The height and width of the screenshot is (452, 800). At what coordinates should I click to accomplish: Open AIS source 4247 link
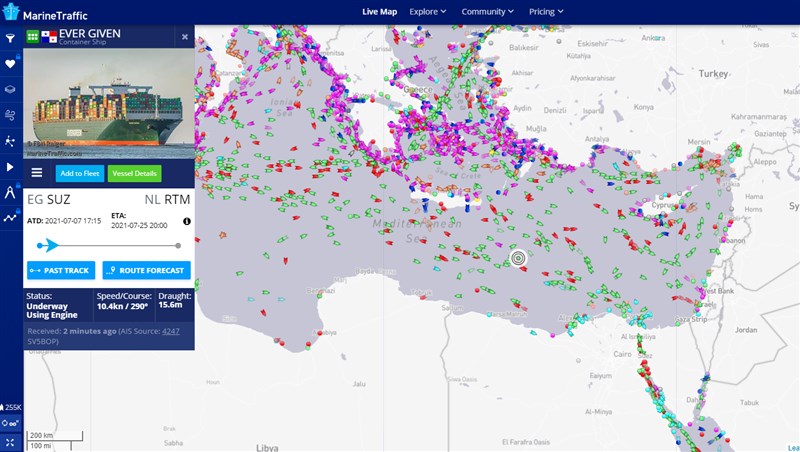[x=171, y=331]
